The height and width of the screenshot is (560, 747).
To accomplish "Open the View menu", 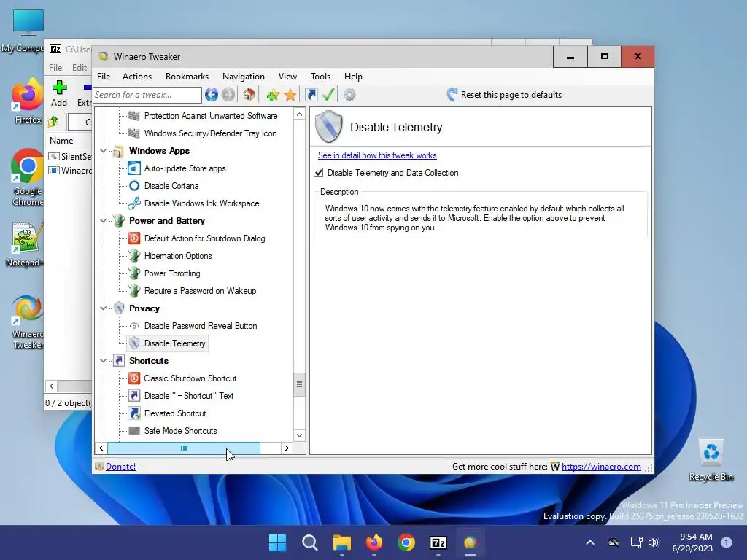I will (287, 76).
